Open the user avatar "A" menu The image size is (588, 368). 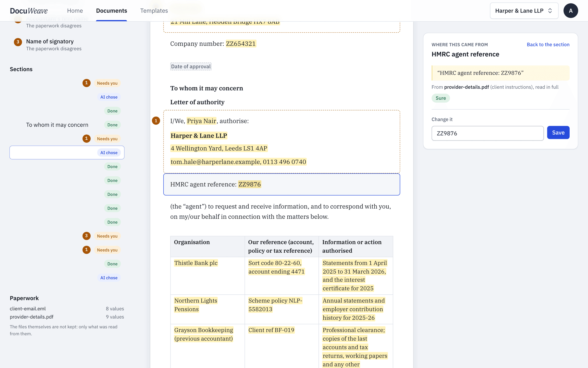[571, 11]
